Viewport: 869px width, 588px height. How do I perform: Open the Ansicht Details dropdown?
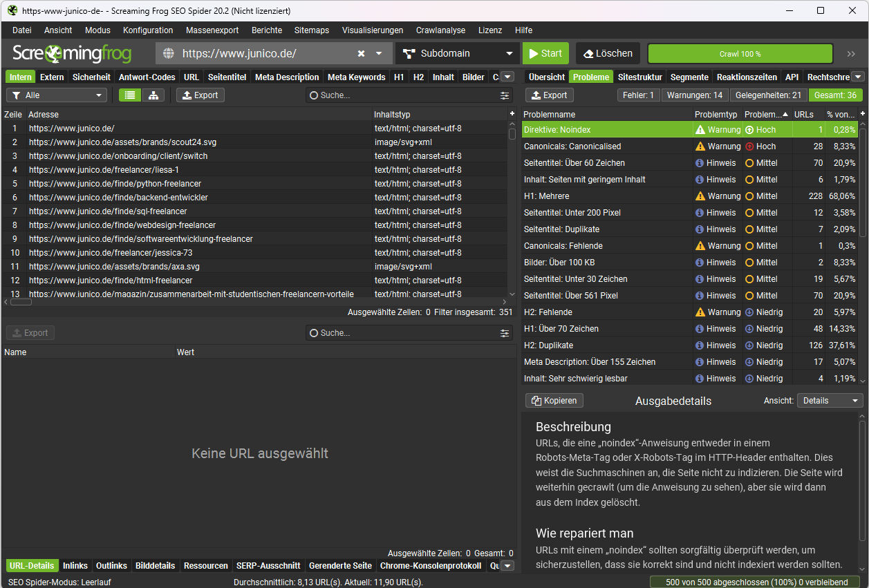830,401
